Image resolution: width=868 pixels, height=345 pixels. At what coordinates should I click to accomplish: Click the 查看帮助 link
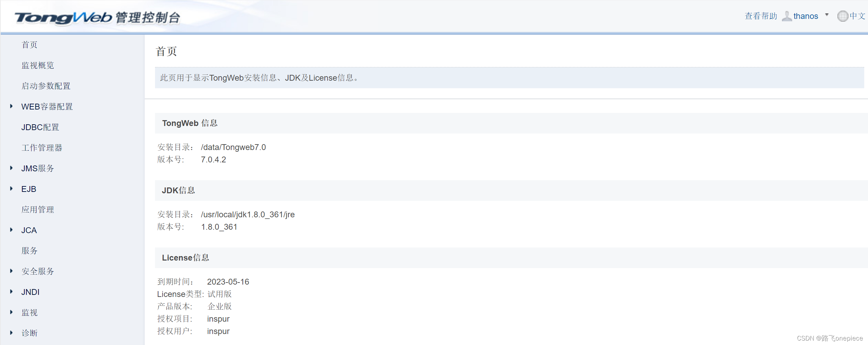(x=761, y=16)
